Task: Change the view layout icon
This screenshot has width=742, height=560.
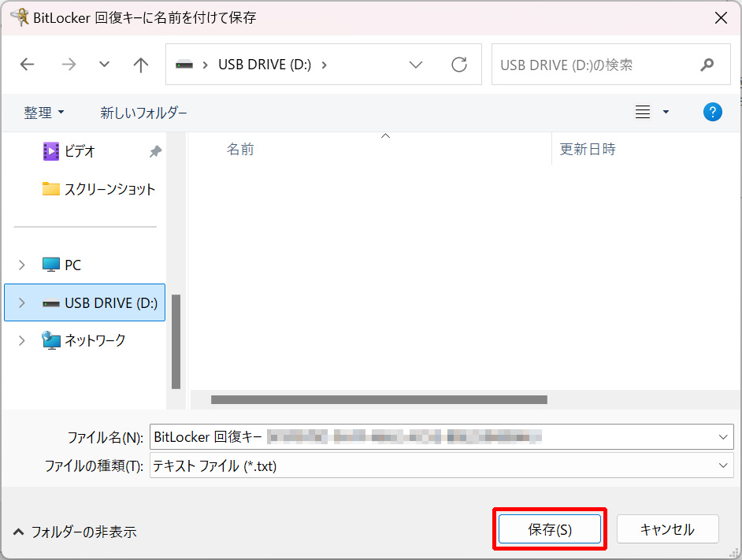Action: (x=643, y=112)
